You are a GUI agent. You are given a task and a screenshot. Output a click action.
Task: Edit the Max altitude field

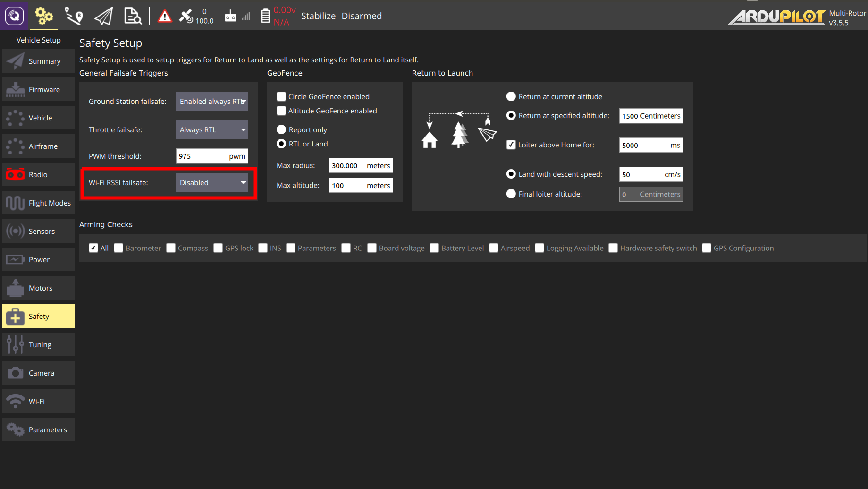361,185
